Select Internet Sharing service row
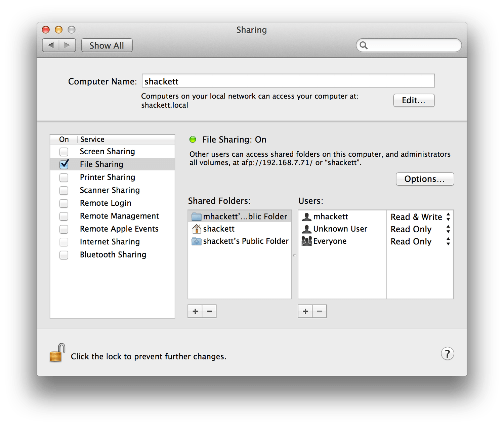Viewport: 504px width, 427px height. click(x=113, y=242)
